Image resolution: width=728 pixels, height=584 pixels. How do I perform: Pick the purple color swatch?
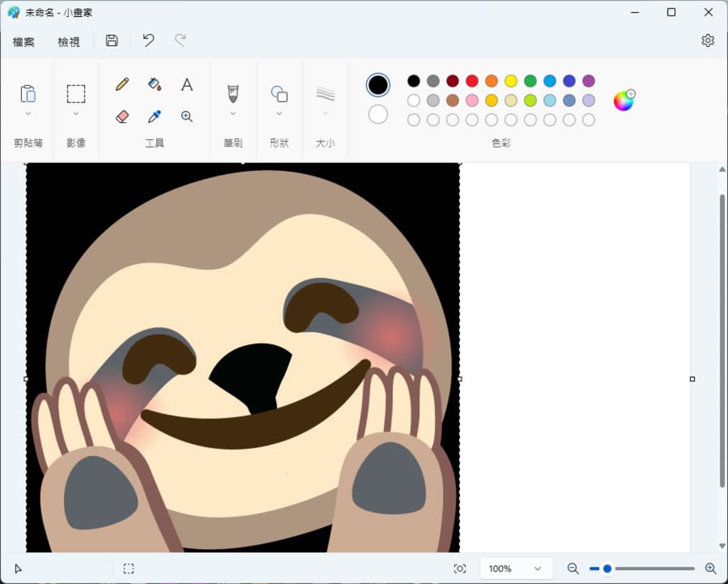tap(589, 81)
